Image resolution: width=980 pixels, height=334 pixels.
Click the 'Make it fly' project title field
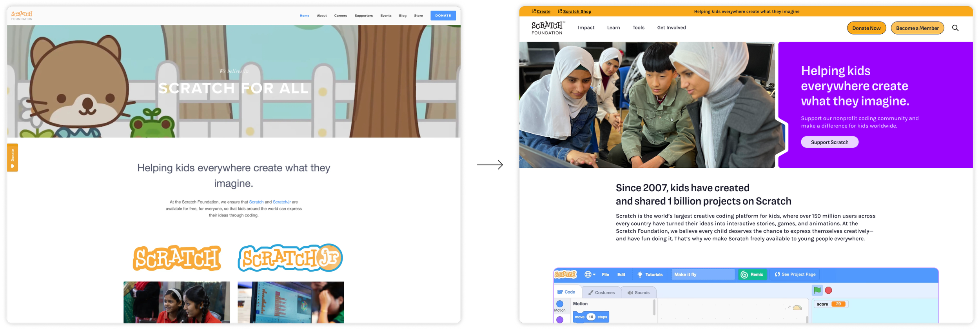(x=703, y=274)
